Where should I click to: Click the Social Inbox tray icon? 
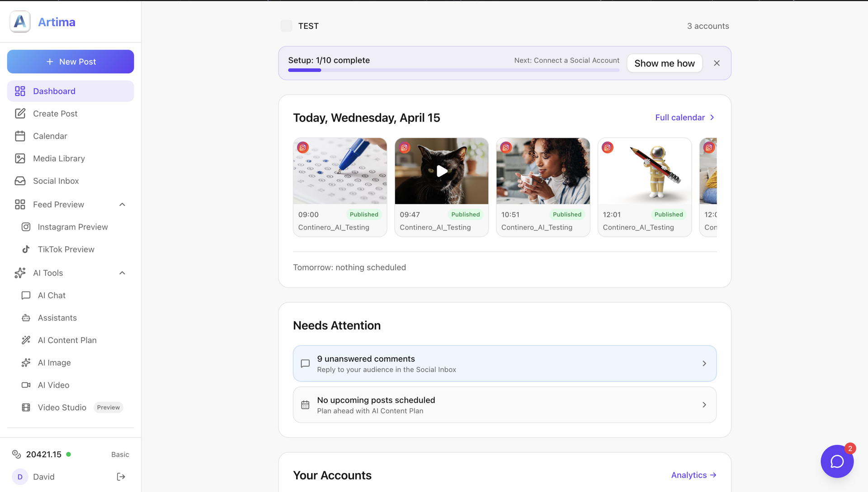(20, 181)
